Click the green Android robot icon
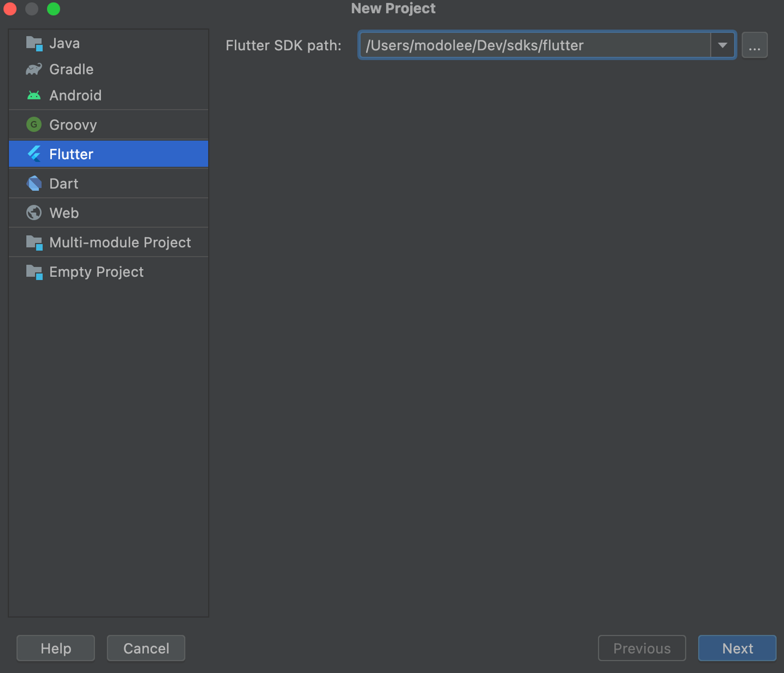 [x=34, y=95]
